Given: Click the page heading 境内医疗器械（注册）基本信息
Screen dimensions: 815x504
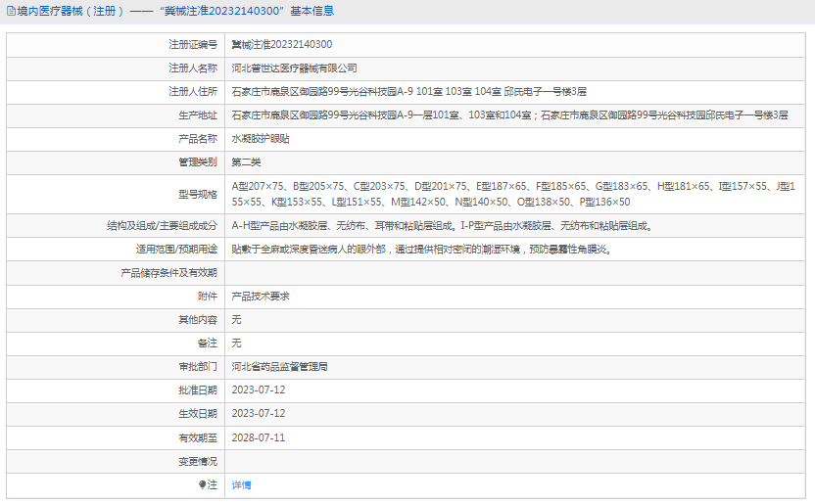Looking at the screenshot, I should [174, 12].
